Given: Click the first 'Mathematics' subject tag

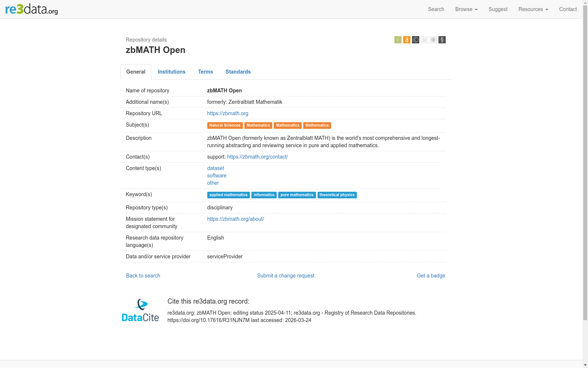Looking at the screenshot, I should click(x=258, y=125).
